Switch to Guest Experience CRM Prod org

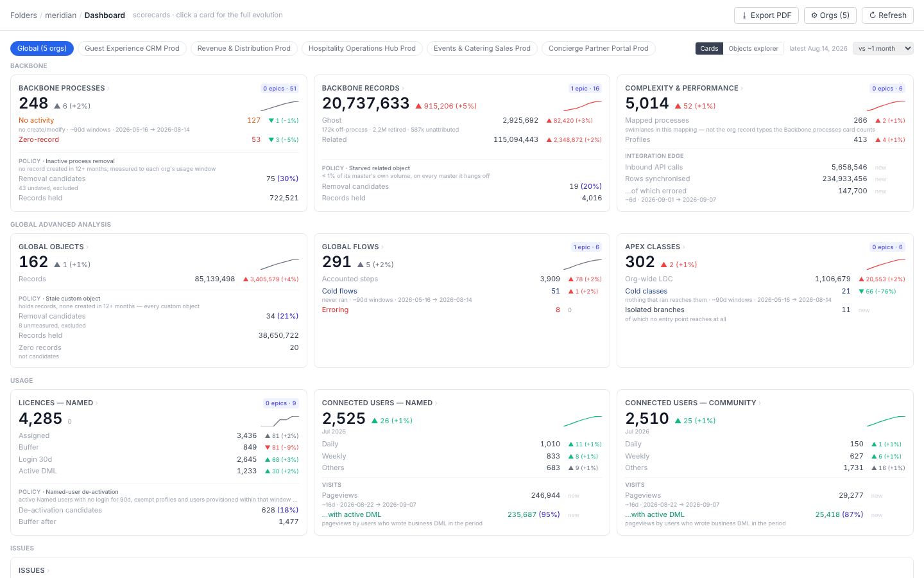132,48
